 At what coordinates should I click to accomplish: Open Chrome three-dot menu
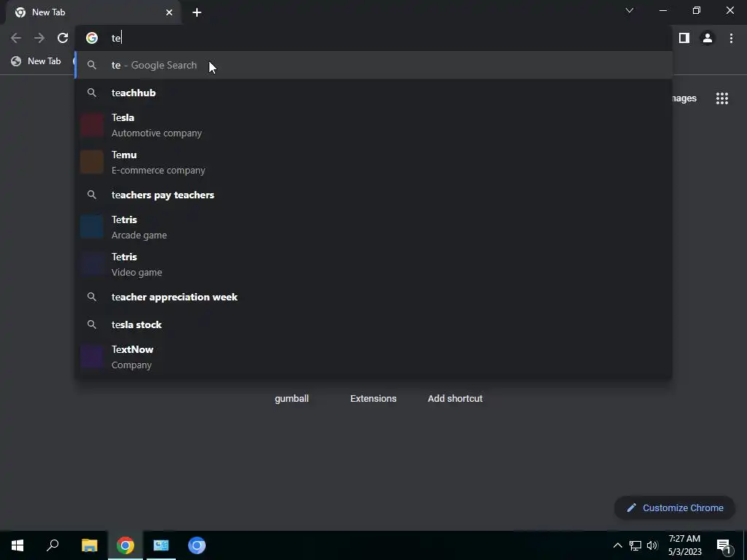pos(731,38)
